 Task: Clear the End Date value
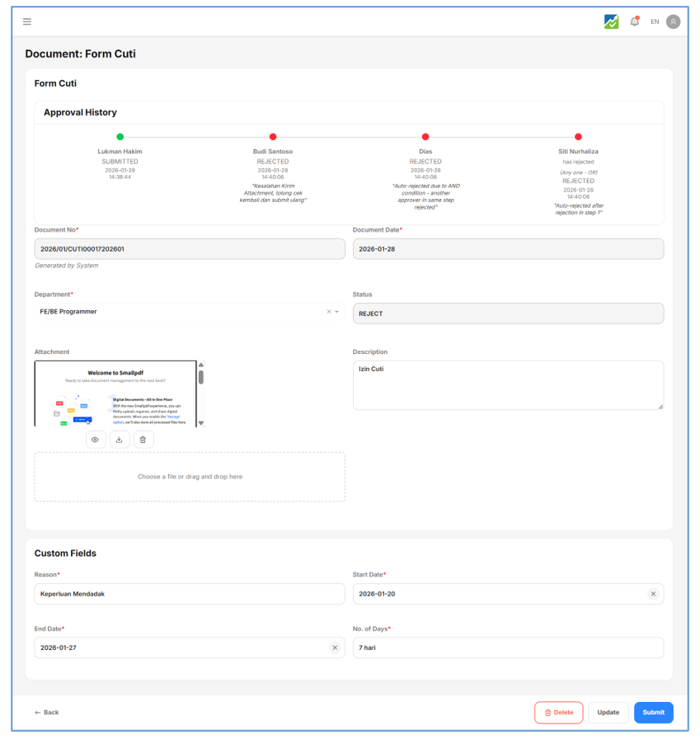pos(335,648)
